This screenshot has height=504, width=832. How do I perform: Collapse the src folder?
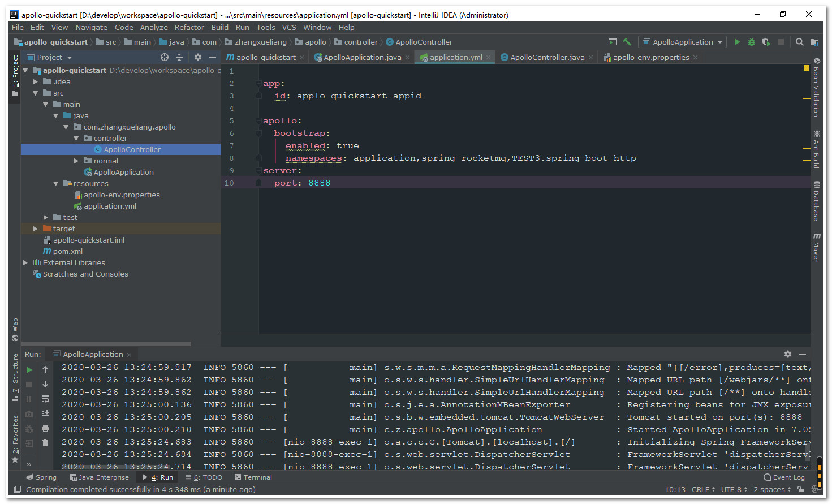[36, 93]
